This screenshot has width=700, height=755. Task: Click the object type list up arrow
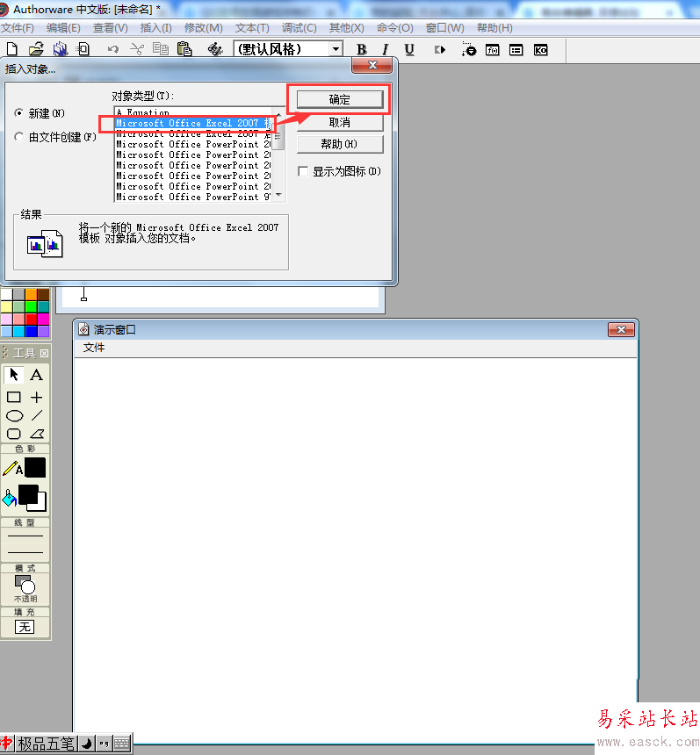[x=278, y=114]
